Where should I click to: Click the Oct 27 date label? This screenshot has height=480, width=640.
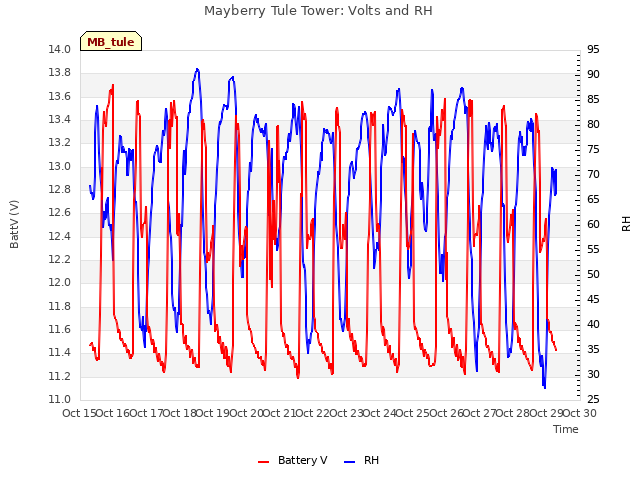tap(480, 413)
